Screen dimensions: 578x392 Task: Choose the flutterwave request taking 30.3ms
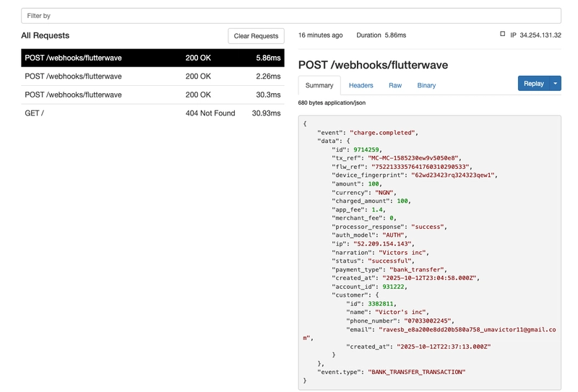[152, 95]
